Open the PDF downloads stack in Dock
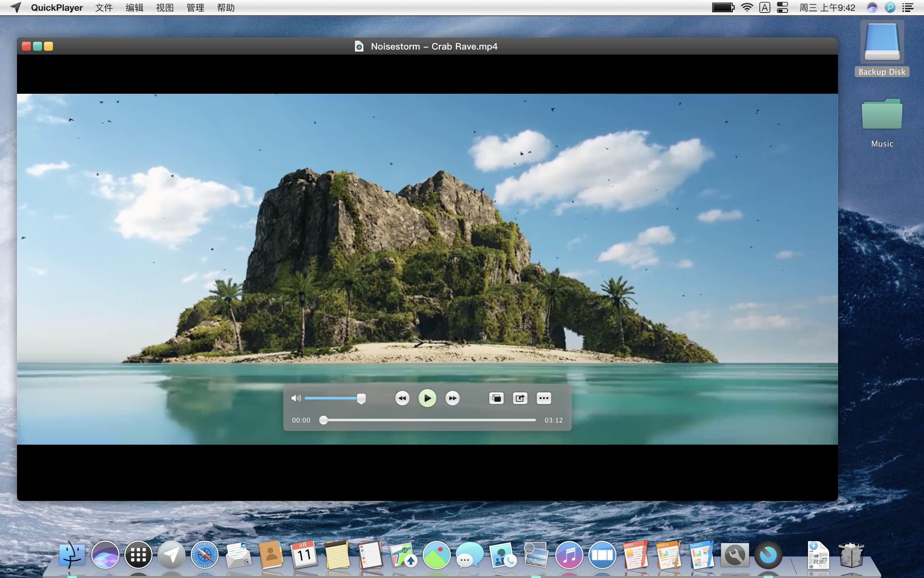 tap(818, 555)
